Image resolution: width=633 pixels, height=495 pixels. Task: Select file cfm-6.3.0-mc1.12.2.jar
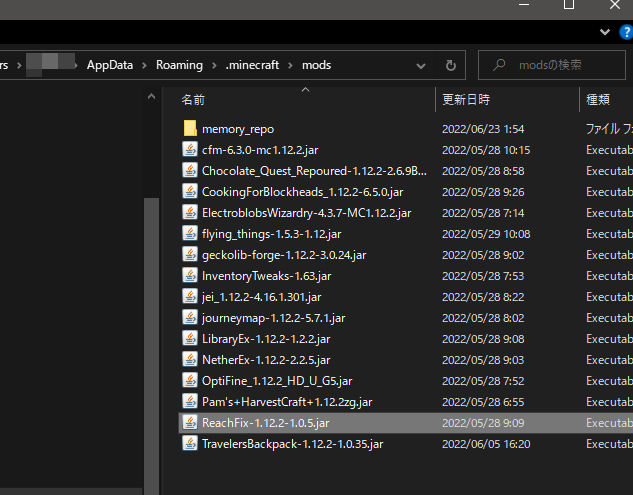click(260, 150)
